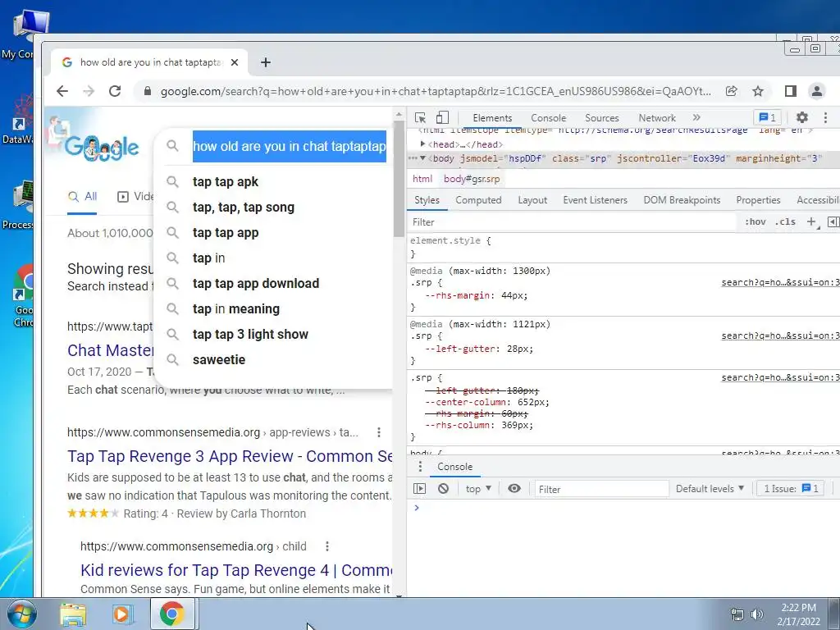Open first search?q=ho... stylesheet source link
840x630 pixels.
point(781,282)
